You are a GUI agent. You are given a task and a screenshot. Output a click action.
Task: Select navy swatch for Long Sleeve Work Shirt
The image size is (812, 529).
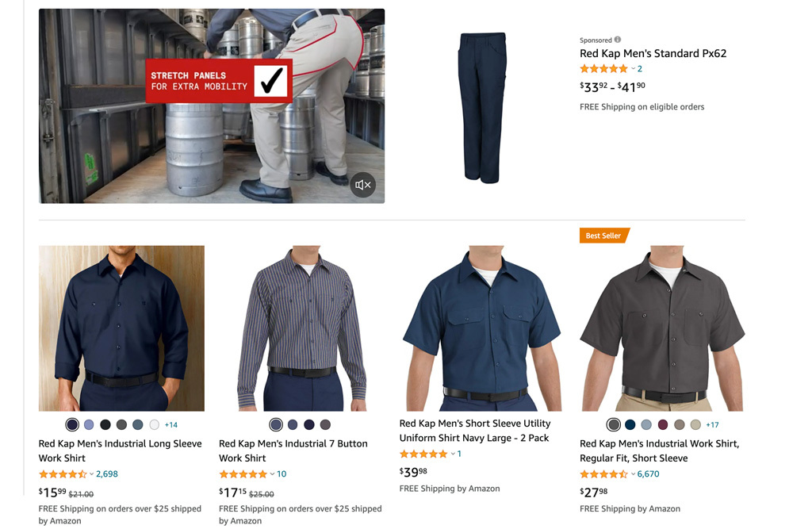72,424
